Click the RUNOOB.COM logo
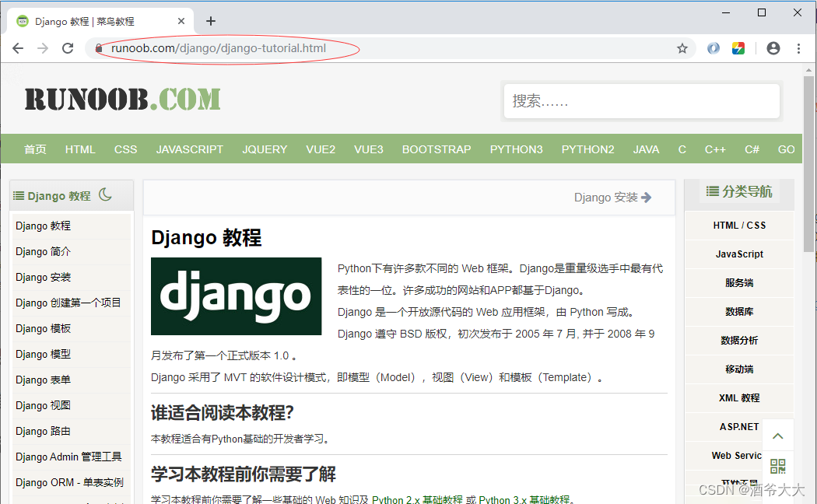The width and height of the screenshot is (817, 504). pos(121,100)
